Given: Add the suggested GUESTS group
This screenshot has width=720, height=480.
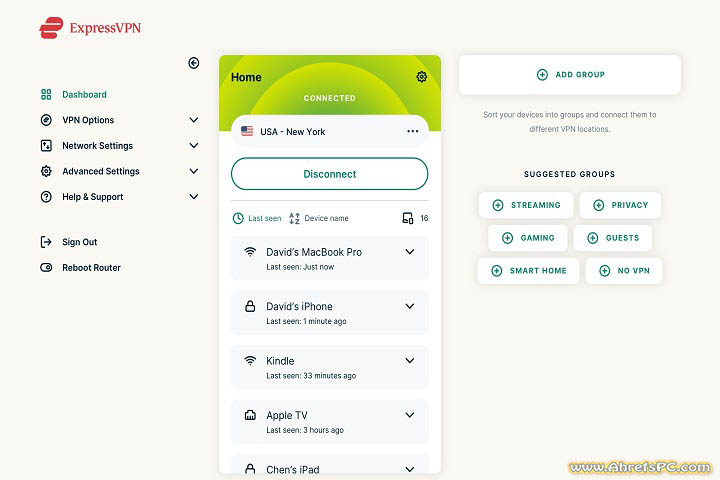Looking at the screenshot, I should click(613, 238).
